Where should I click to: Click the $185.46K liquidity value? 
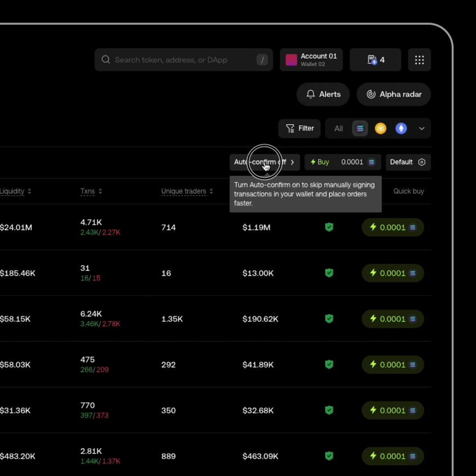coord(18,273)
